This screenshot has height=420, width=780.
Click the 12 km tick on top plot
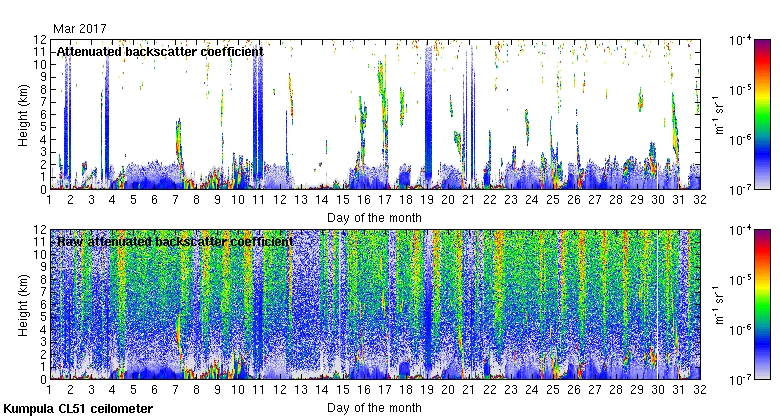tap(40, 39)
